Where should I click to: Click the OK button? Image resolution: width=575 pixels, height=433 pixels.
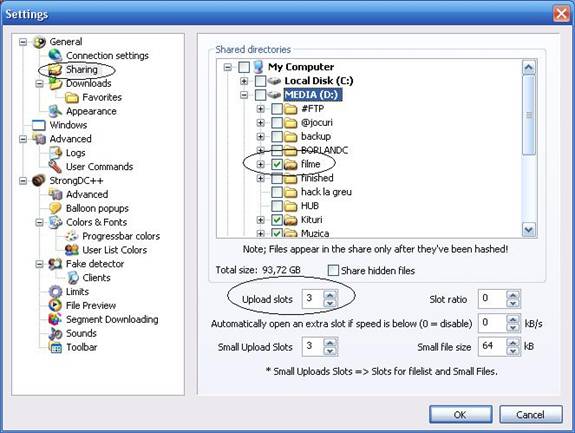tap(461, 414)
